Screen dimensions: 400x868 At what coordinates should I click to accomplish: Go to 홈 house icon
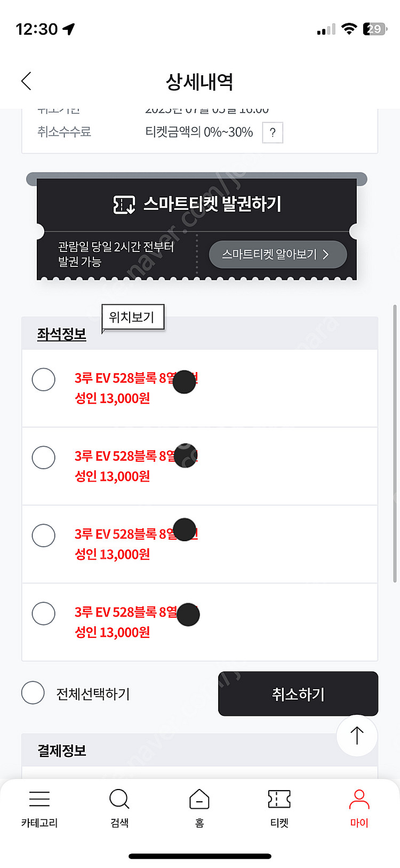199,799
